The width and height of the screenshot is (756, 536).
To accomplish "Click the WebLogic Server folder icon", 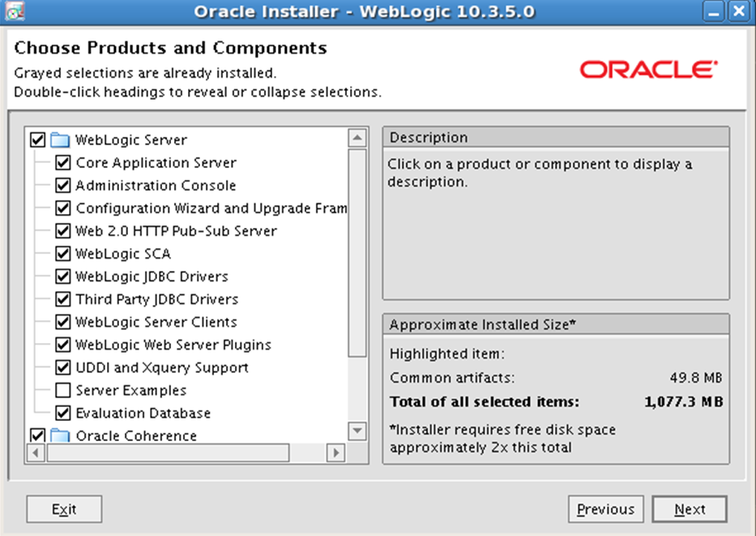I will [x=60, y=140].
